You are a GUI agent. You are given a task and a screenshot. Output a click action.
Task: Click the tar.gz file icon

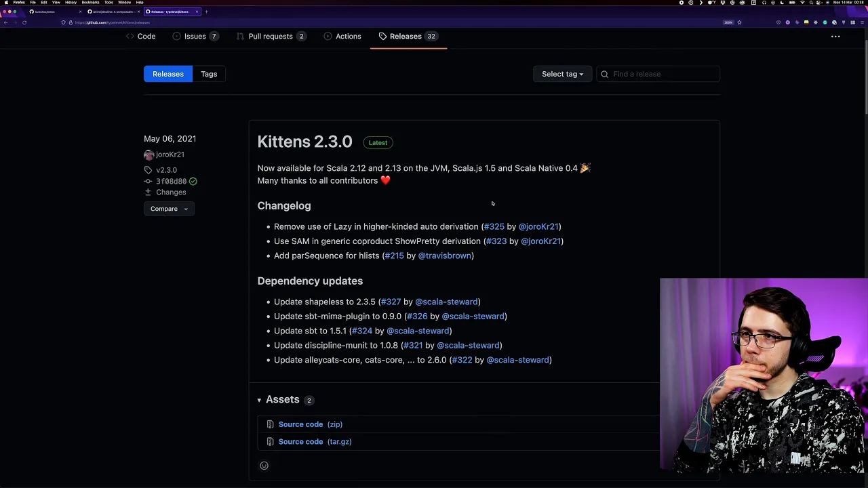click(270, 442)
